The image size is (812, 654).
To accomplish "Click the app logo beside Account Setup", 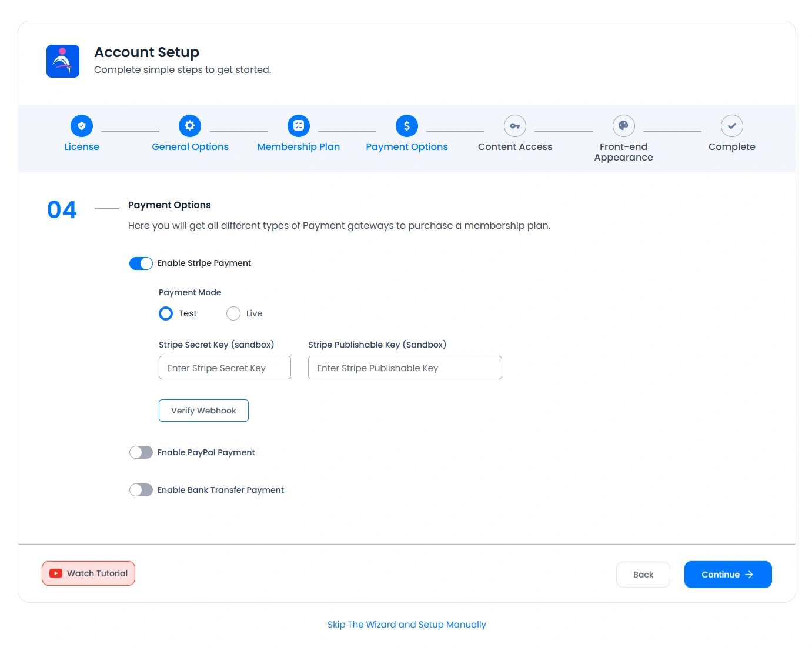I will pos(62,61).
